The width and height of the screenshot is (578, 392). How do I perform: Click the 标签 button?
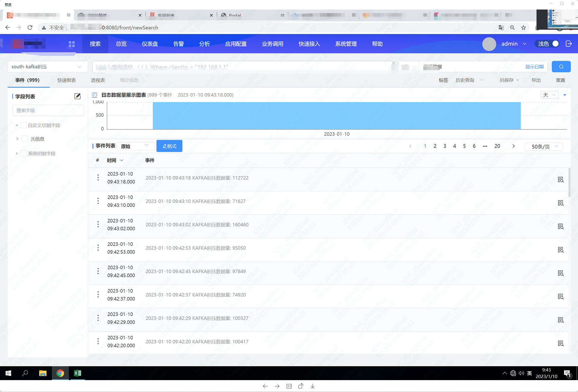pyautogui.click(x=443, y=80)
